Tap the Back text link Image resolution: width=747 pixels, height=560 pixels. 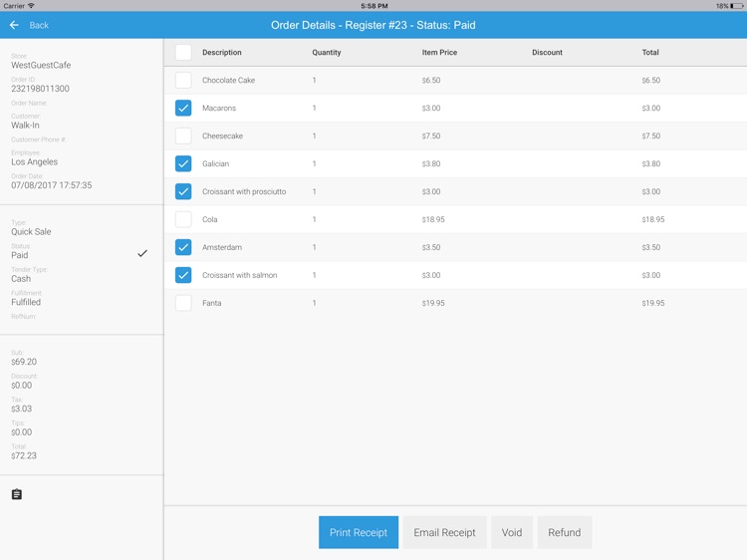pyautogui.click(x=39, y=25)
